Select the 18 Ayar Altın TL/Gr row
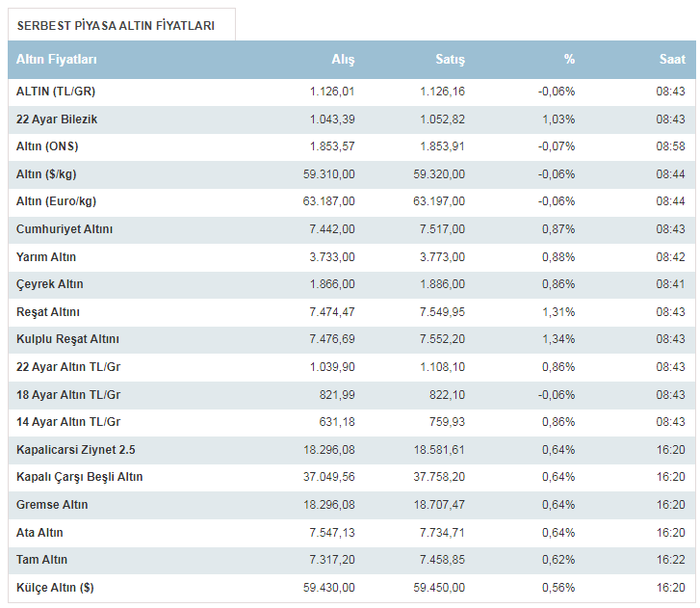Image resolution: width=700 pixels, height=608 pixels. tap(351, 395)
